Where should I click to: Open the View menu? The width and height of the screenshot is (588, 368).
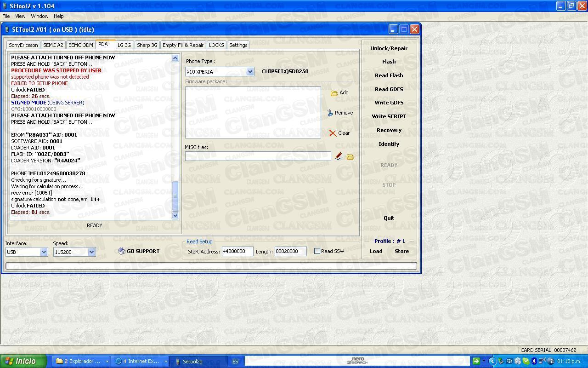click(20, 16)
